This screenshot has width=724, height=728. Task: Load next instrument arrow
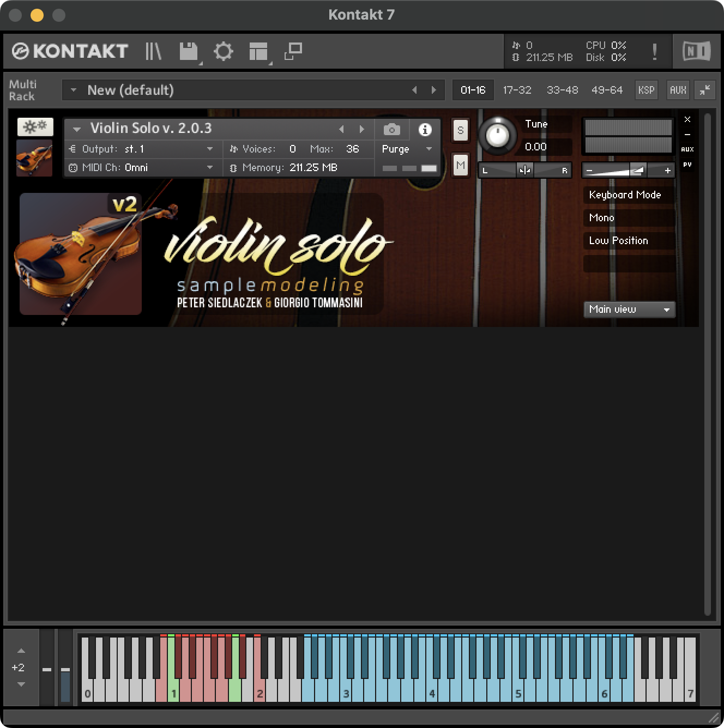click(361, 129)
